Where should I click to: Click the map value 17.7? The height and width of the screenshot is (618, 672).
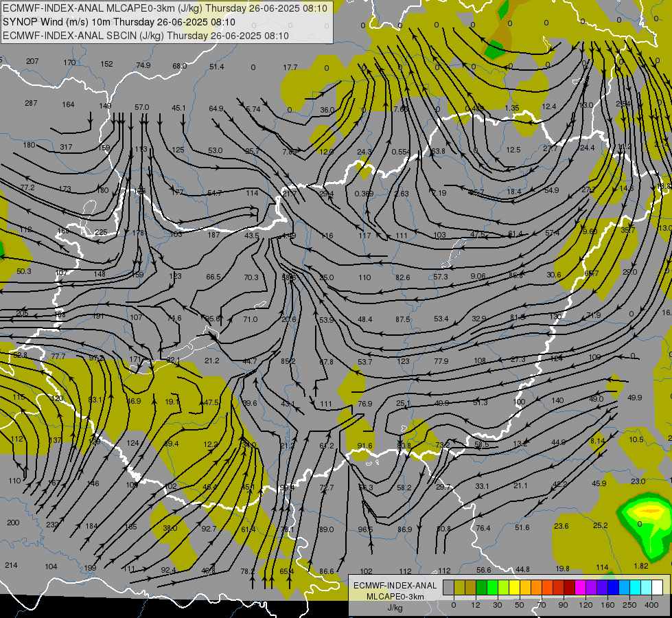pyautogui.click(x=290, y=67)
